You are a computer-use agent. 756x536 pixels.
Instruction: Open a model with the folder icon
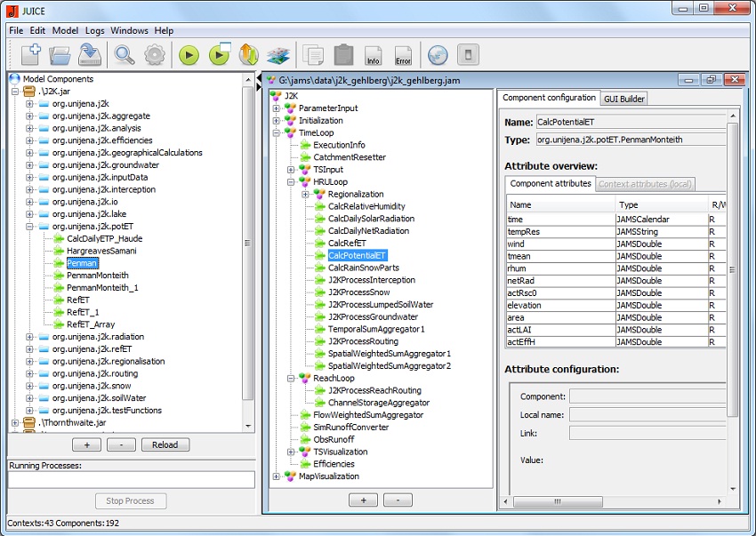60,55
